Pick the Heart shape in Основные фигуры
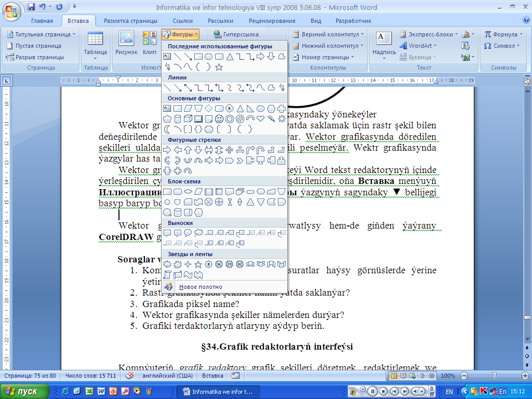The image size is (532, 399). (x=261, y=119)
